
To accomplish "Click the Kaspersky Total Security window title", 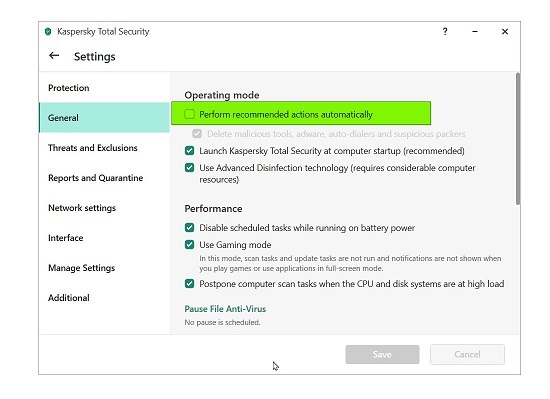I will (103, 32).
